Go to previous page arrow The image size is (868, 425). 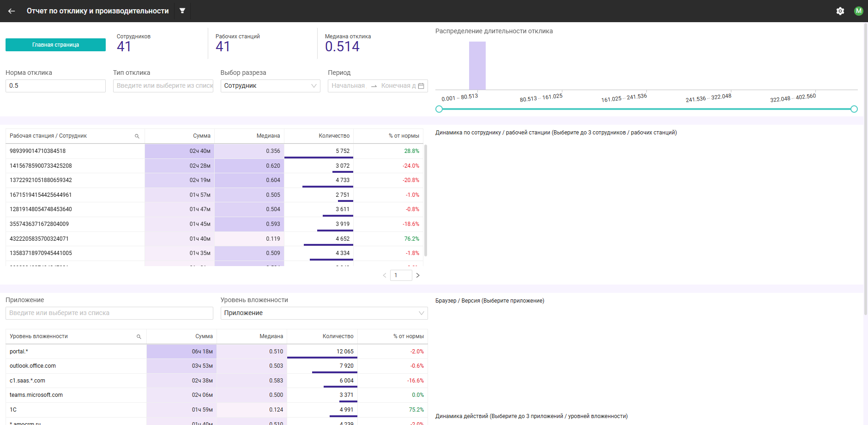(x=384, y=275)
